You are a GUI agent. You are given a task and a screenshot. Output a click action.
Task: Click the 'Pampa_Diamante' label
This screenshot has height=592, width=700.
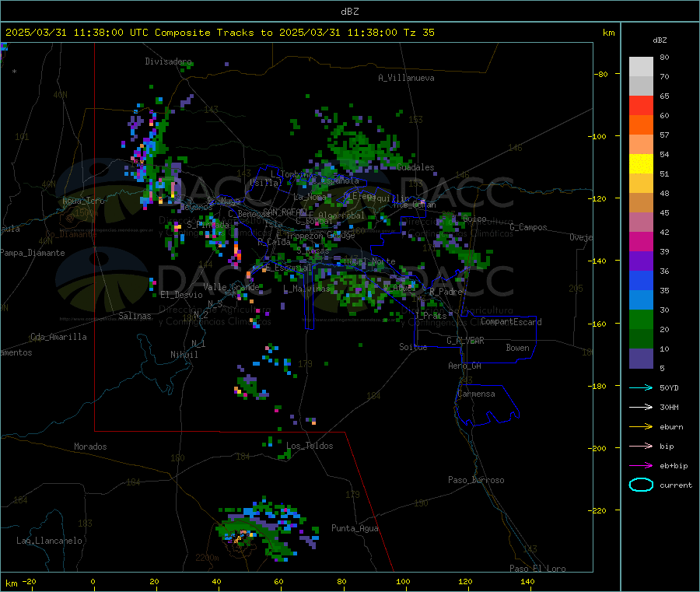point(32,253)
